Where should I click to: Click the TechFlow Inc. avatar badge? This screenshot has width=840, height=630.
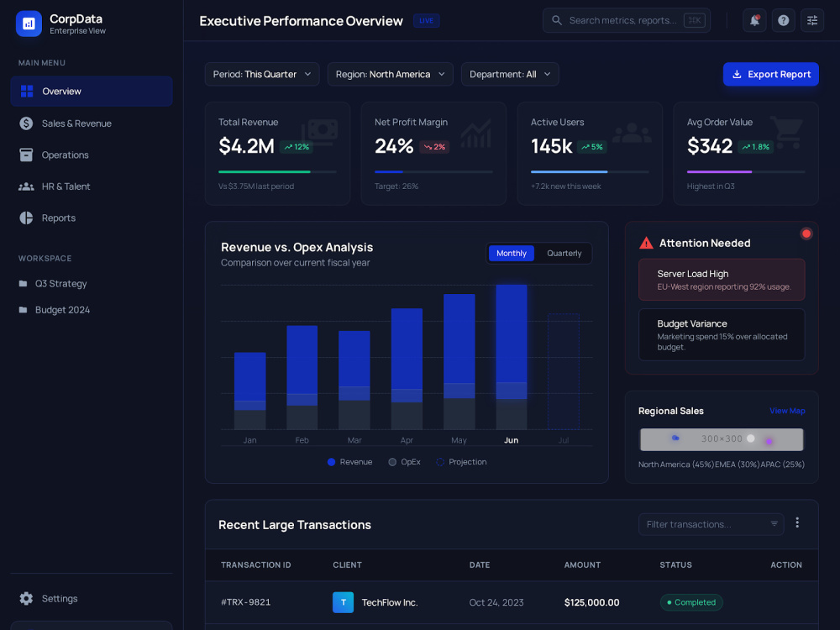tap(343, 602)
